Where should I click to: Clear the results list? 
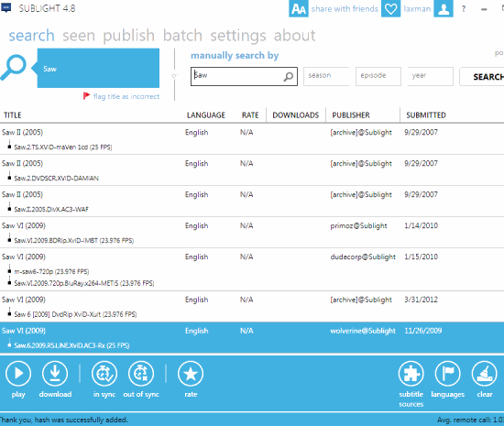pyautogui.click(x=485, y=374)
